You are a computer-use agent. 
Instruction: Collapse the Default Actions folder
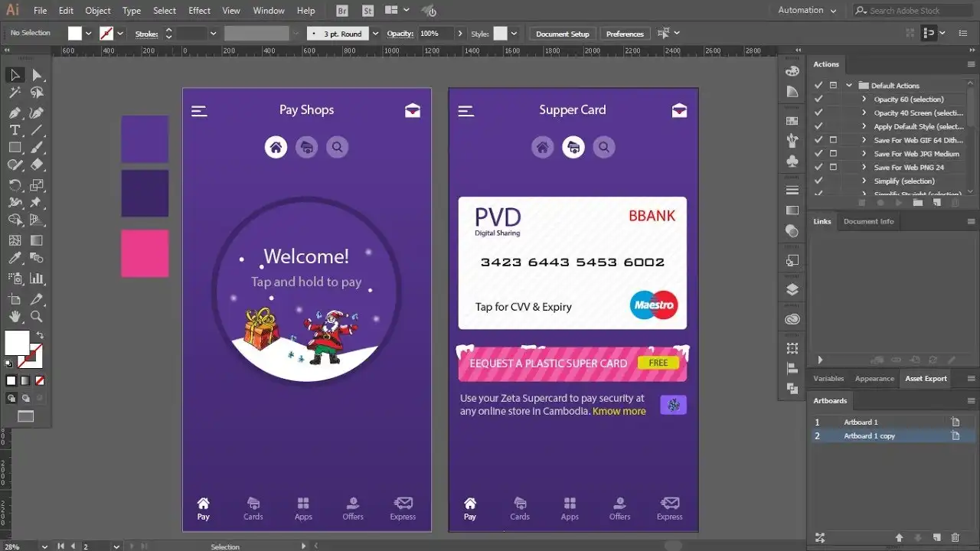[851, 85]
